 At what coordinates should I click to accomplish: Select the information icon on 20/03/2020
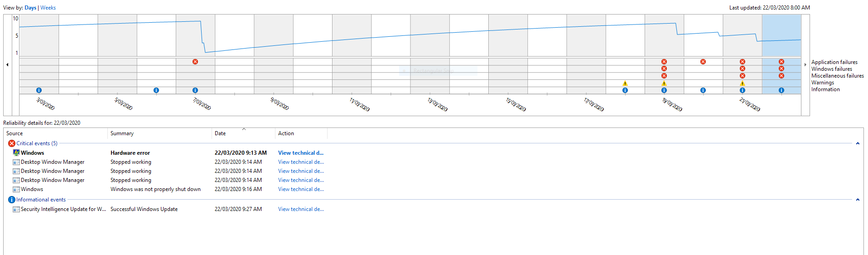(703, 90)
